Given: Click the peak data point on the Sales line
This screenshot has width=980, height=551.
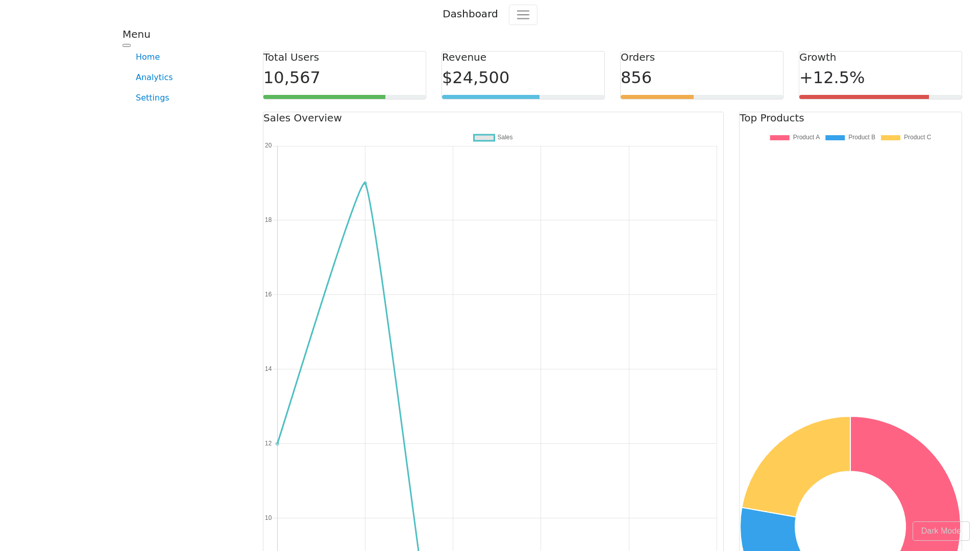Looking at the screenshot, I should [x=365, y=183].
